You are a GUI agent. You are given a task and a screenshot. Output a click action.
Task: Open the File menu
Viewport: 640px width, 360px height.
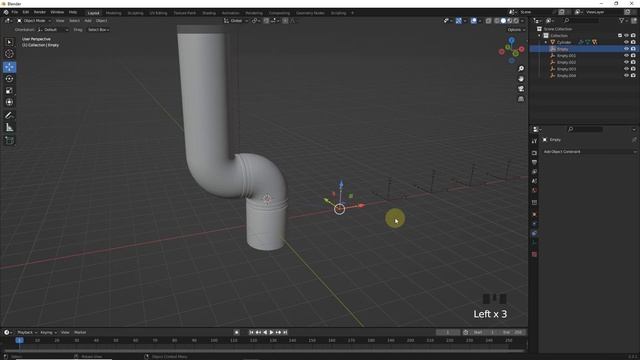coord(15,12)
